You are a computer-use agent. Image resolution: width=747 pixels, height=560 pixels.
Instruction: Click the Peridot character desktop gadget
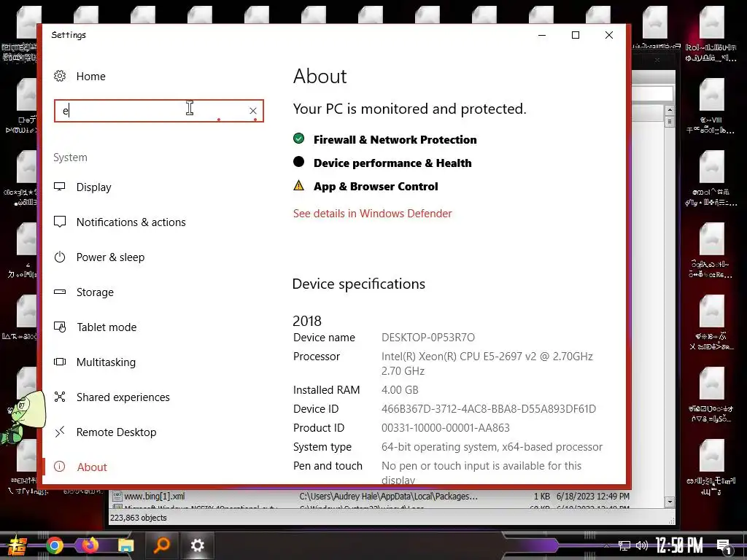click(x=23, y=416)
